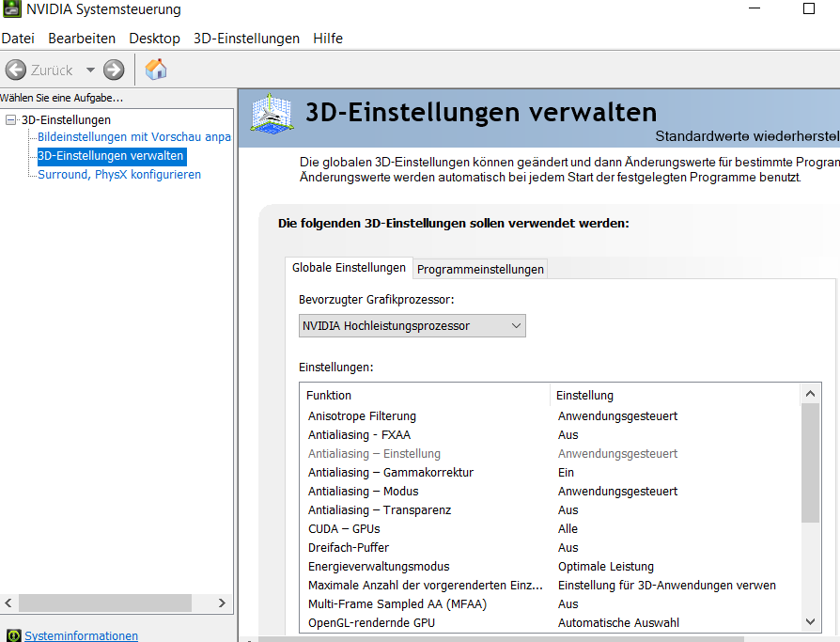Click Standardwerte wiederherstellen
This screenshot has height=642, width=840.
click(747, 136)
